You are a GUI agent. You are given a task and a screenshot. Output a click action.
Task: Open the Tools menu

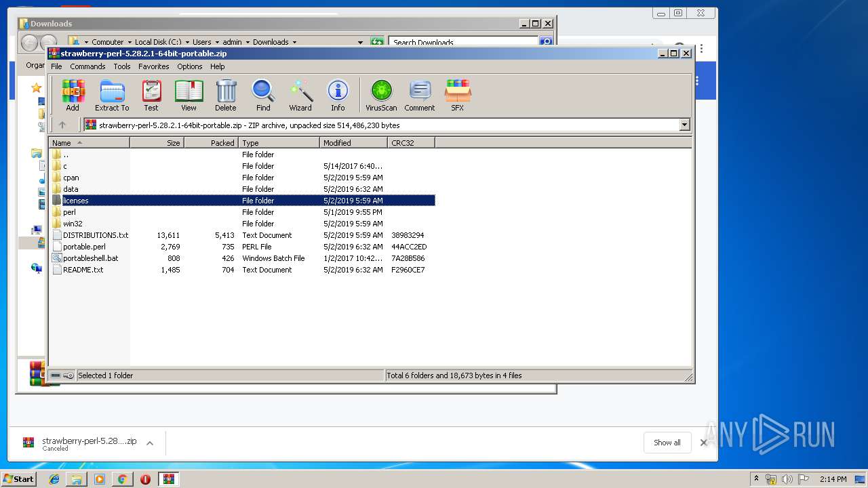(122, 66)
